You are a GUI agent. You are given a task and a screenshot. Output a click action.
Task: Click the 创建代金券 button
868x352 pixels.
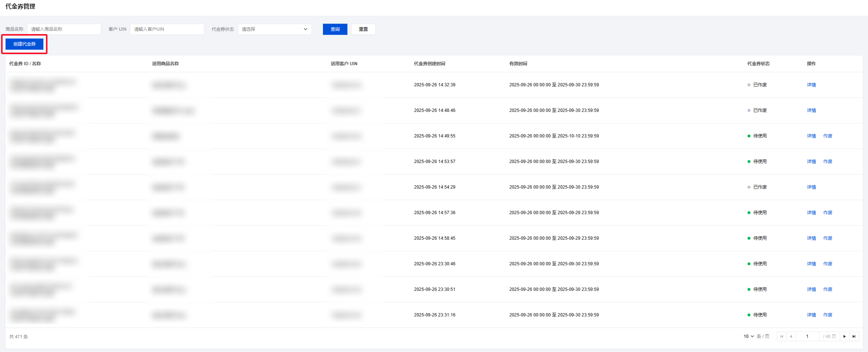point(24,44)
